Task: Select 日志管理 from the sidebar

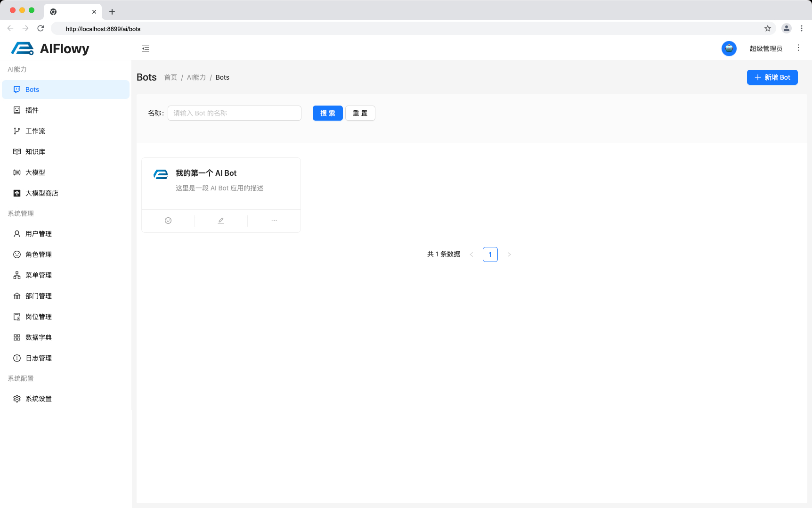Action: point(39,358)
